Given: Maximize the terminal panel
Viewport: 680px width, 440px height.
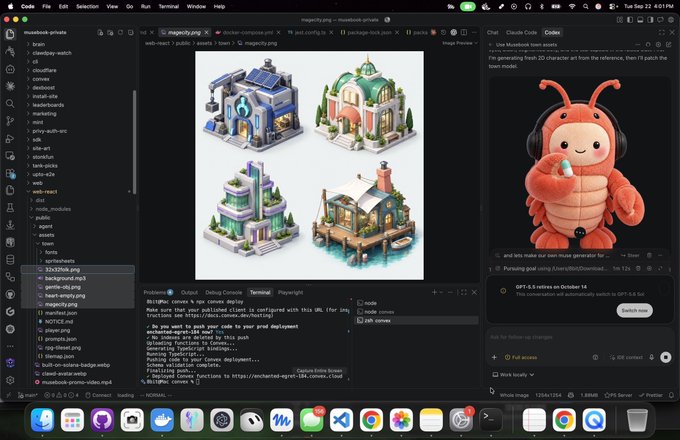Looking at the screenshot, I should [x=464, y=292].
